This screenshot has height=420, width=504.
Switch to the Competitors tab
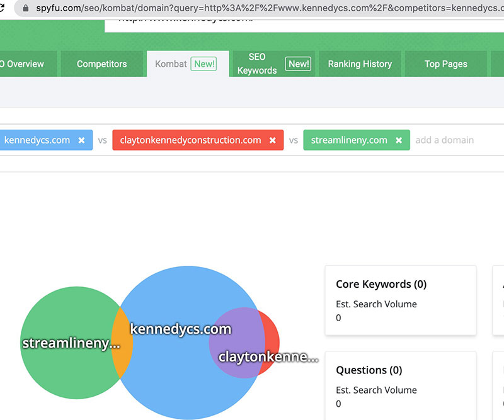pos(102,64)
